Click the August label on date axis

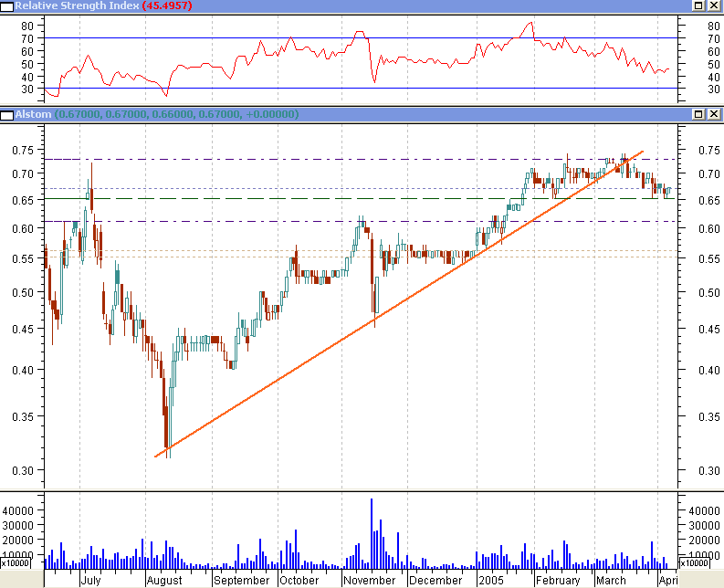click(x=164, y=580)
